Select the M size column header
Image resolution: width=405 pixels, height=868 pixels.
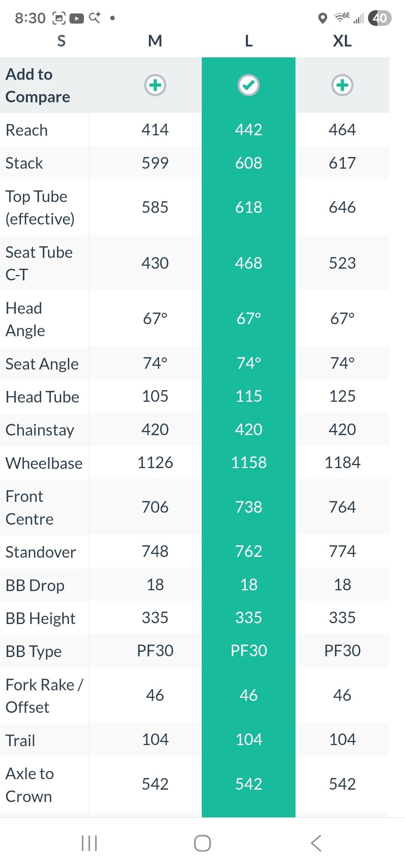point(155,41)
